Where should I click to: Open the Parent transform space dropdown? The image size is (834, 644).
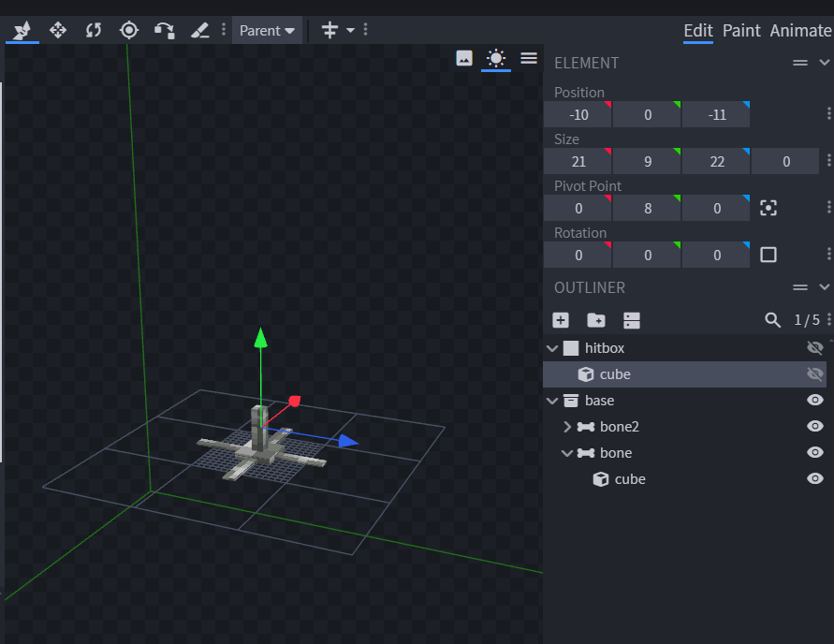point(267,30)
